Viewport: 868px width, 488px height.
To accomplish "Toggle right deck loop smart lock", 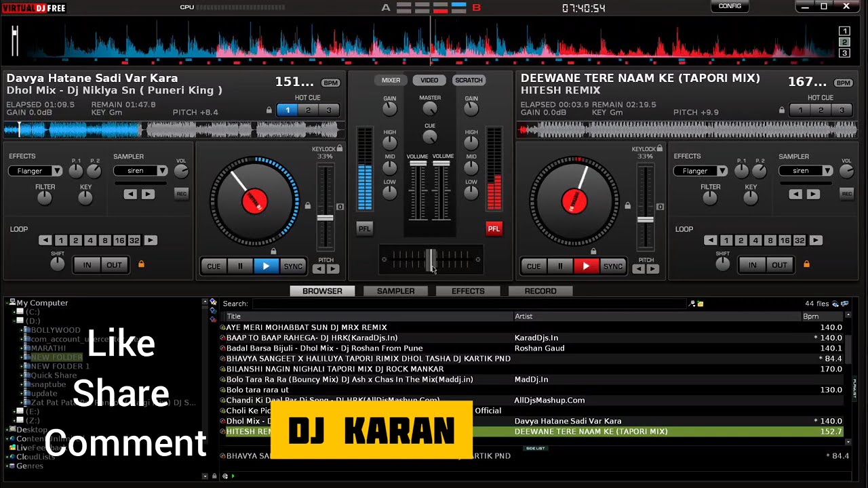I will tap(806, 264).
